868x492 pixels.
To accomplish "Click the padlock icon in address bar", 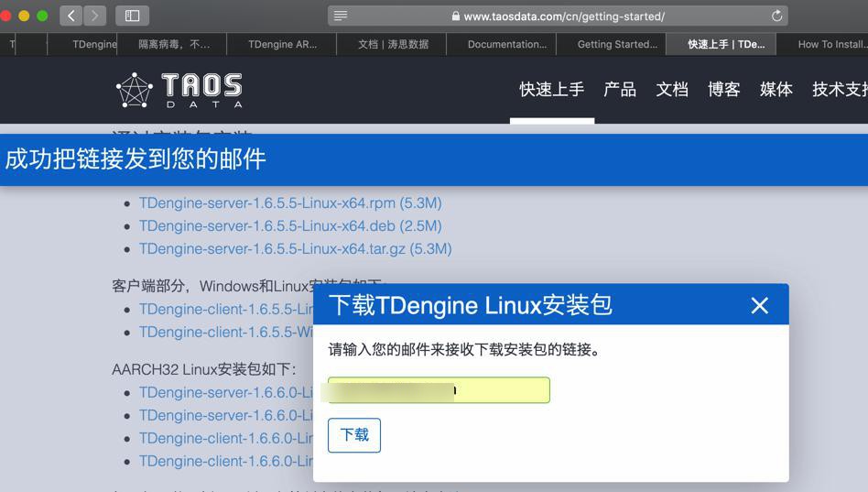I will (456, 16).
